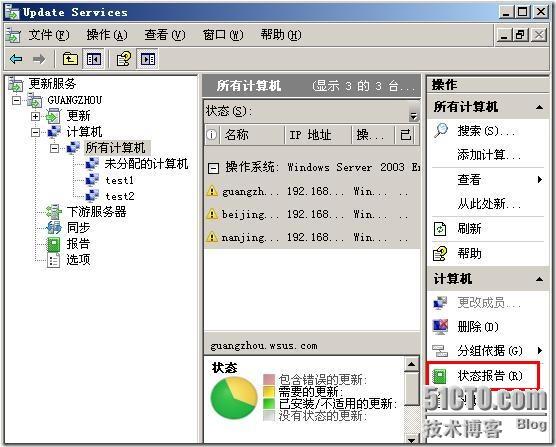Go back with the blue arrow
The image size is (556, 447).
[16, 59]
